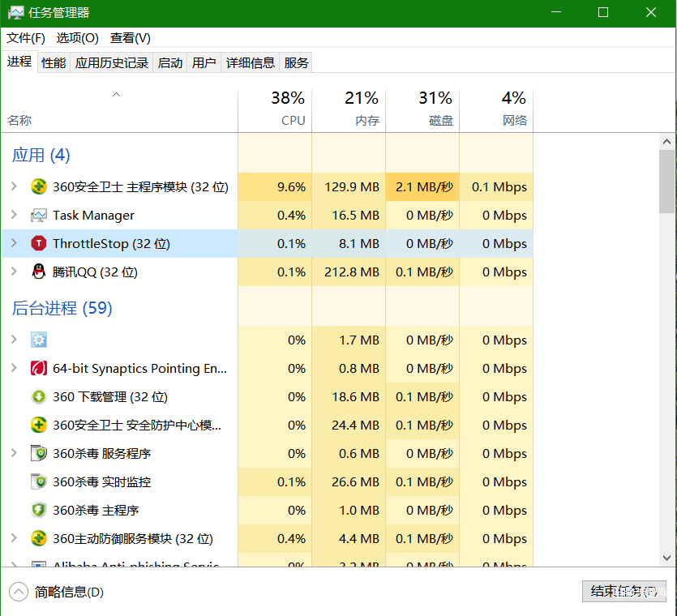The width and height of the screenshot is (677, 616).
Task: Click the 212.8 MB memory value
Action: (352, 272)
